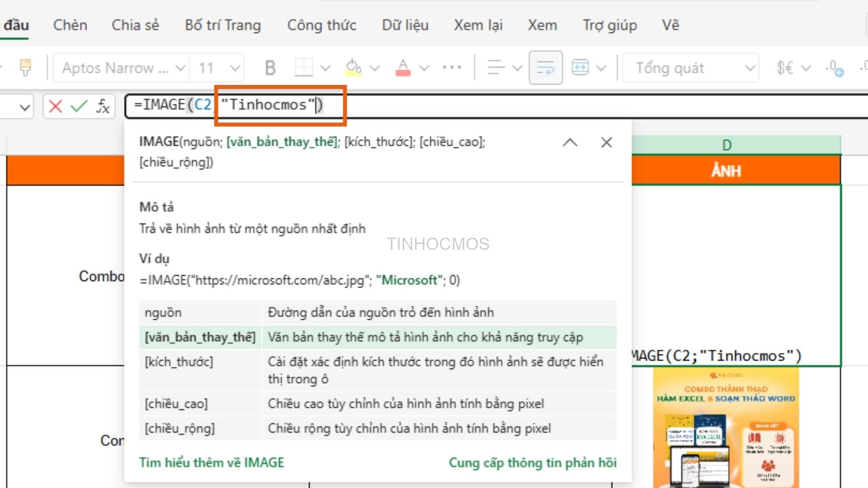Open the Tổng quát number format dropdown
868x488 pixels.
[690, 68]
